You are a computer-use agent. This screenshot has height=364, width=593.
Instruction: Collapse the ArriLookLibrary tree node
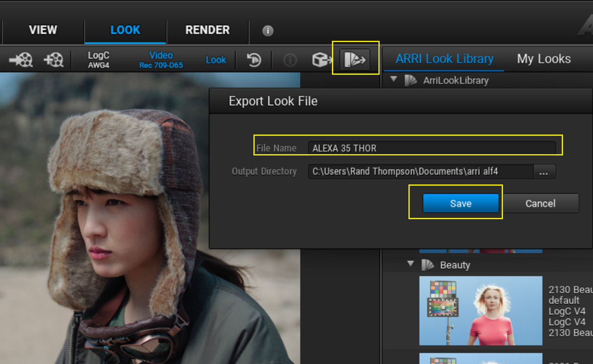click(394, 79)
